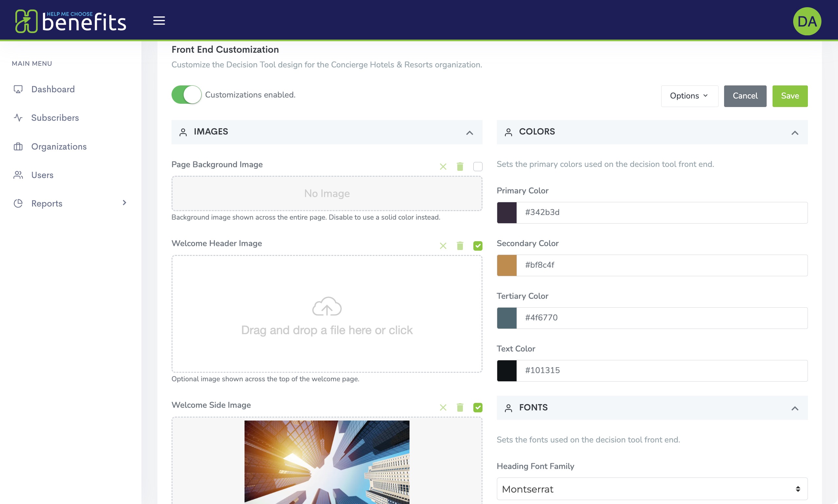
Task: Click the Front End Customization heading
Action: pyautogui.click(x=225, y=50)
